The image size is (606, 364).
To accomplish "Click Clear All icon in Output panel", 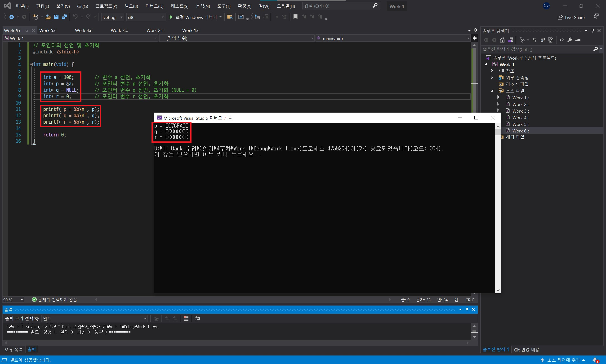I will pos(186,318).
